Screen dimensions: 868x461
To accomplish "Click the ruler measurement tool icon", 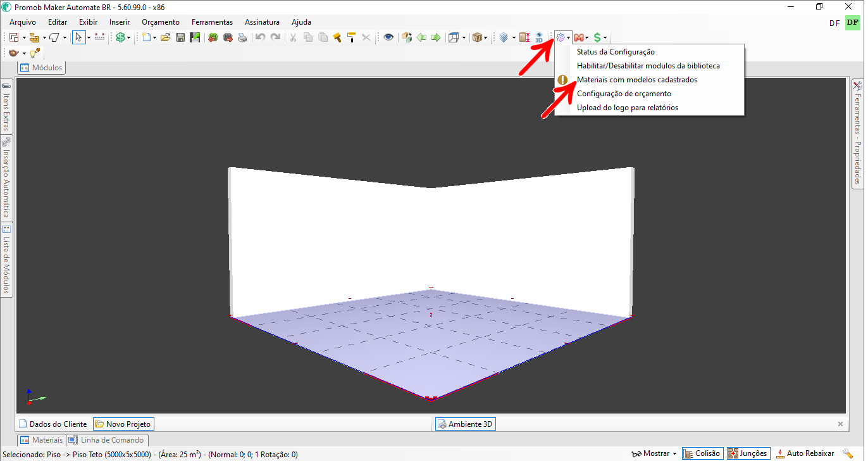I will (99, 37).
